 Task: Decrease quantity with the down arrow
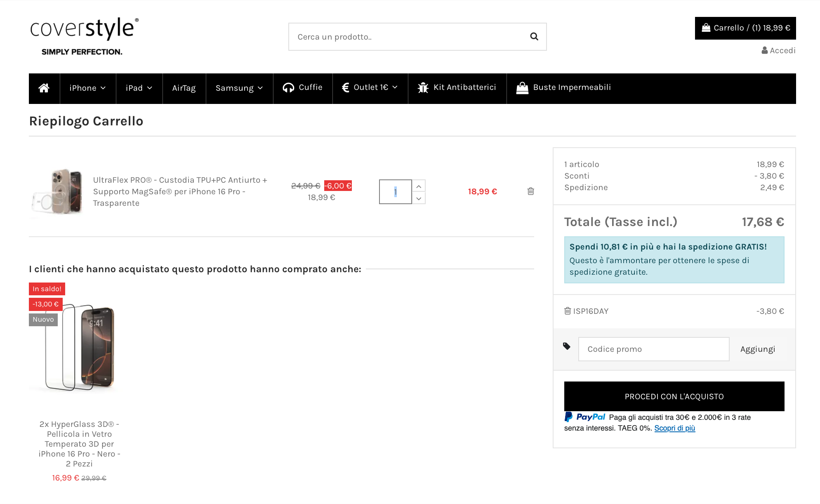419,198
